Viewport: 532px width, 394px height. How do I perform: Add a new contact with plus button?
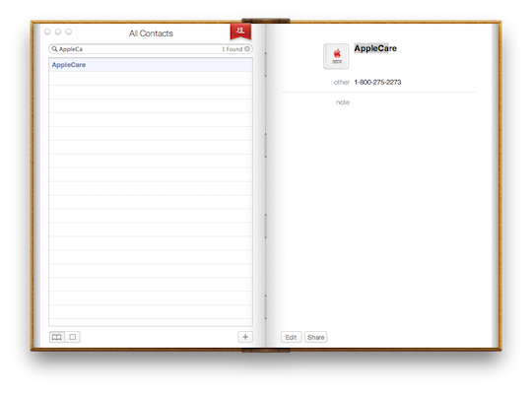(x=245, y=337)
